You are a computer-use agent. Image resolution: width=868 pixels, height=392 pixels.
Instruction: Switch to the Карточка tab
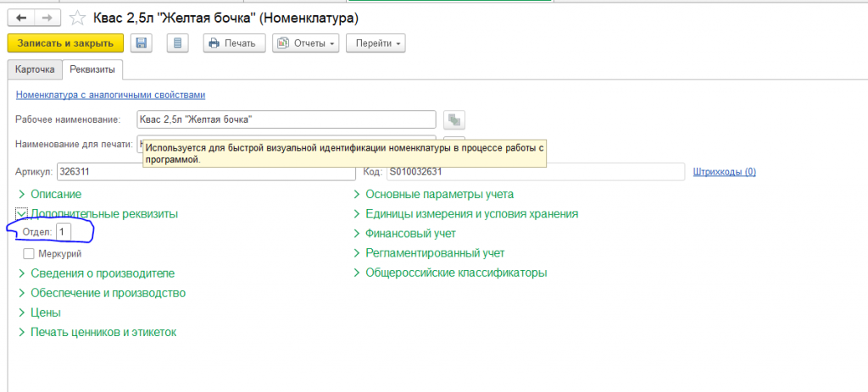[35, 69]
